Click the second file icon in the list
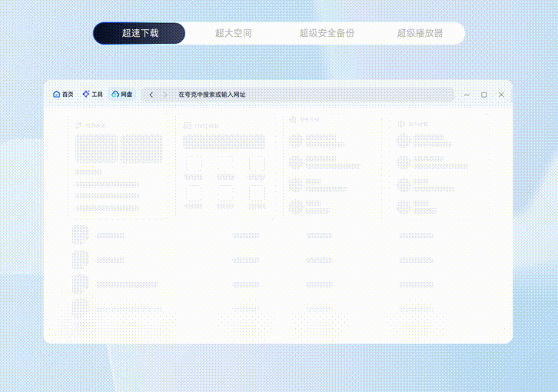Image resolution: width=558 pixels, height=392 pixels. (81, 259)
